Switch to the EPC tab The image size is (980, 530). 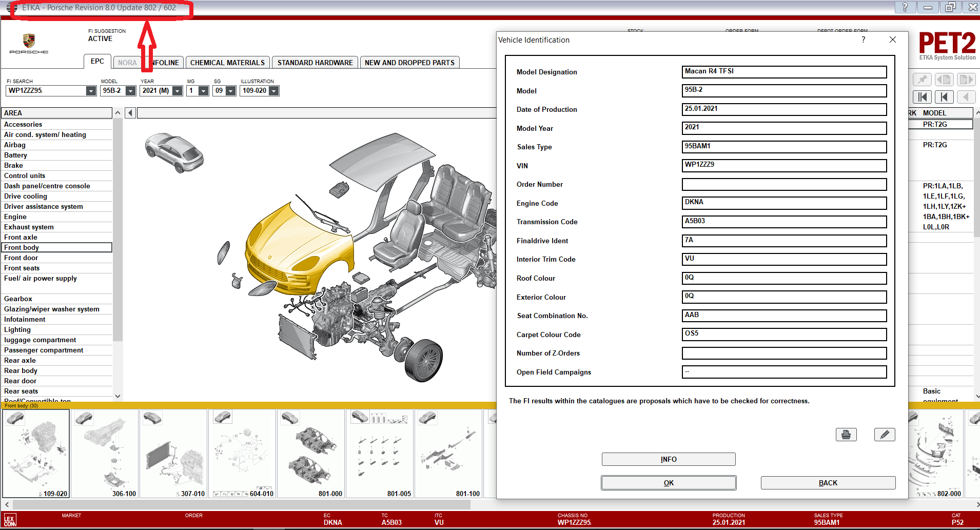[97, 61]
